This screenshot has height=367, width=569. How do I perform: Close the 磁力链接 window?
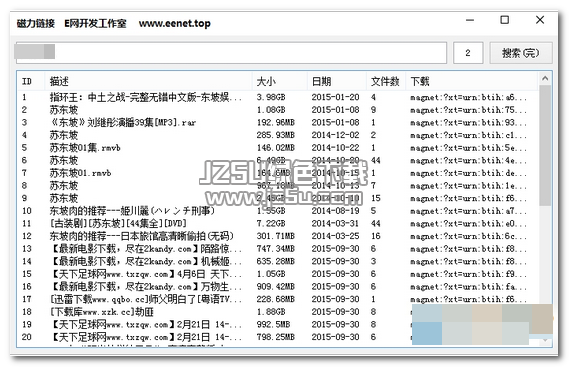coord(540,20)
